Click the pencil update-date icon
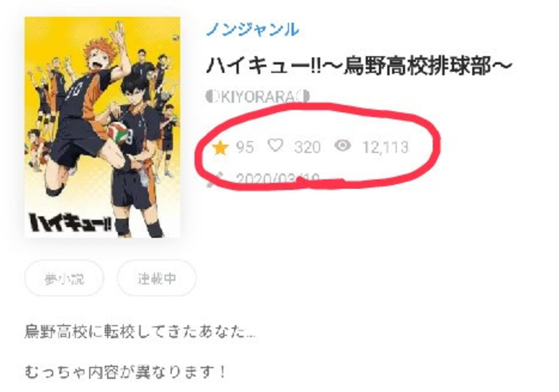 pyautogui.click(x=215, y=179)
